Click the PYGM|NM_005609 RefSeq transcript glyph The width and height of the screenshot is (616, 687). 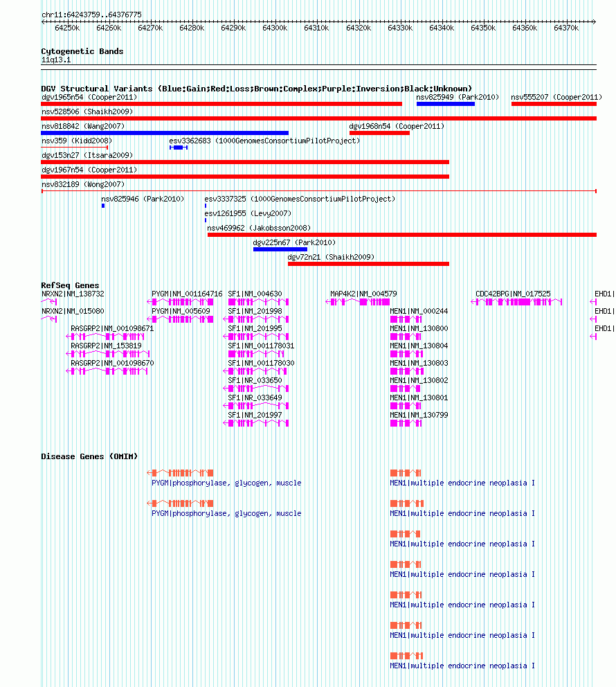[x=181, y=319]
